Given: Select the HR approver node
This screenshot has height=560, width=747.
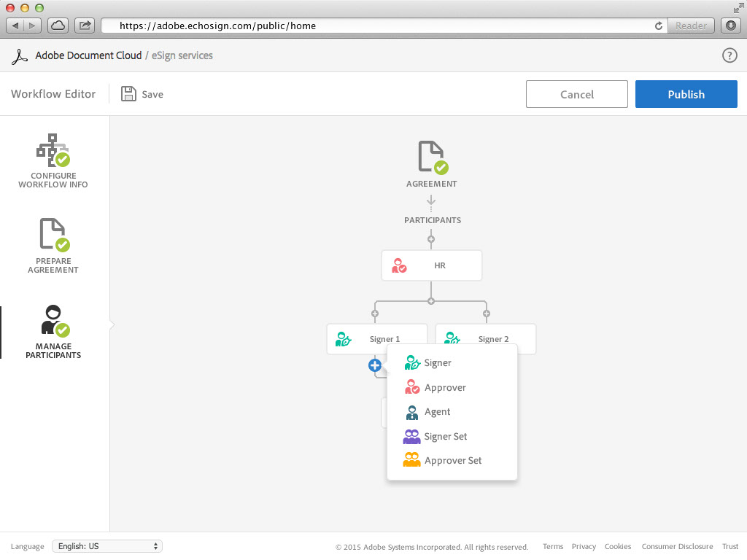Looking at the screenshot, I should pos(431,265).
